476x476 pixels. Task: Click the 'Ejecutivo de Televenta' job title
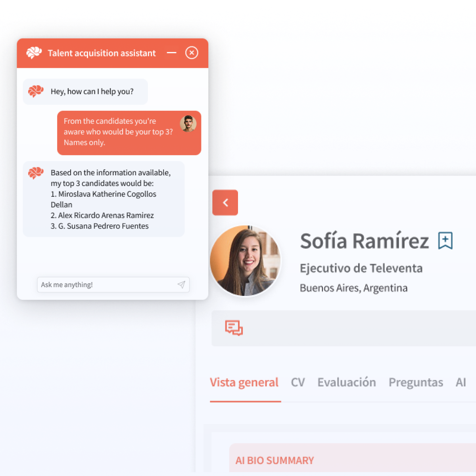(361, 269)
